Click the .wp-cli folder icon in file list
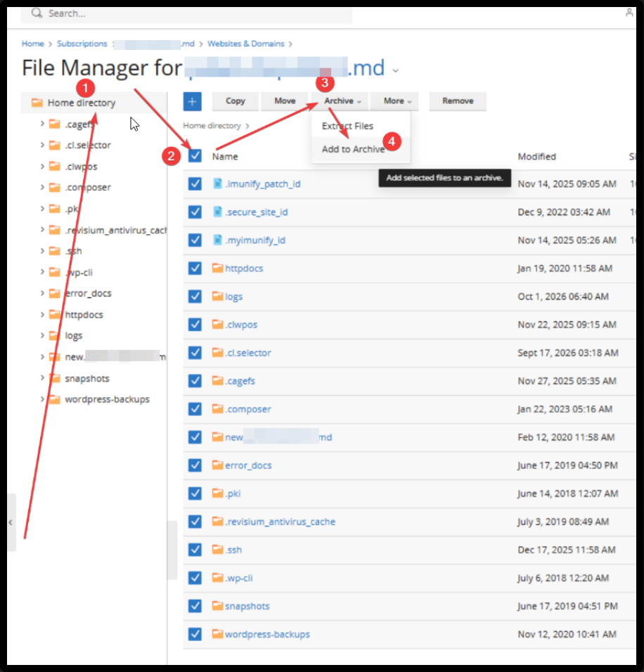The height and width of the screenshot is (672, 644). [x=218, y=578]
